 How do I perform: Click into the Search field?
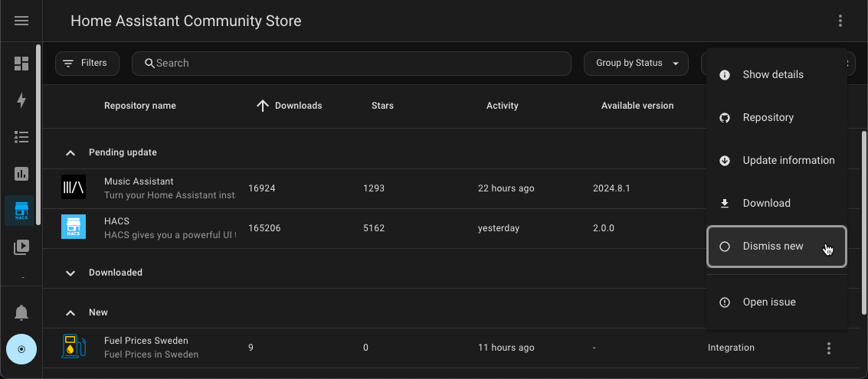tap(352, 63)
